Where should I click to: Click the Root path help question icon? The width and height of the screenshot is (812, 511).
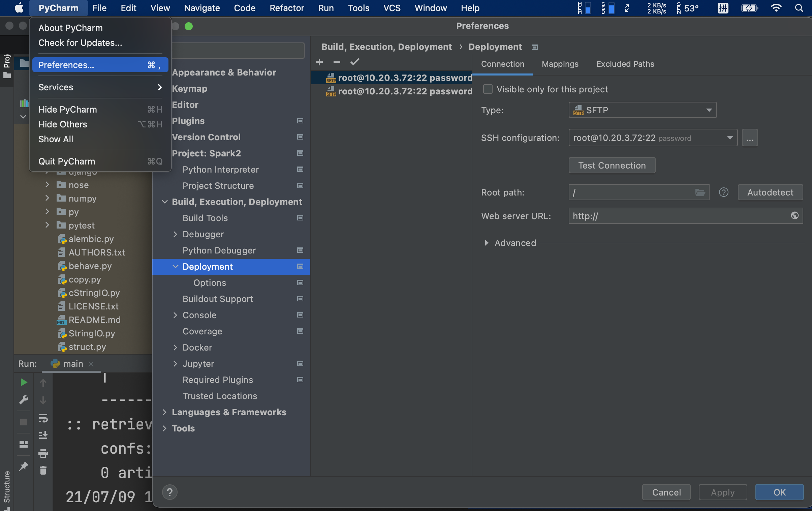click(723, 192)
